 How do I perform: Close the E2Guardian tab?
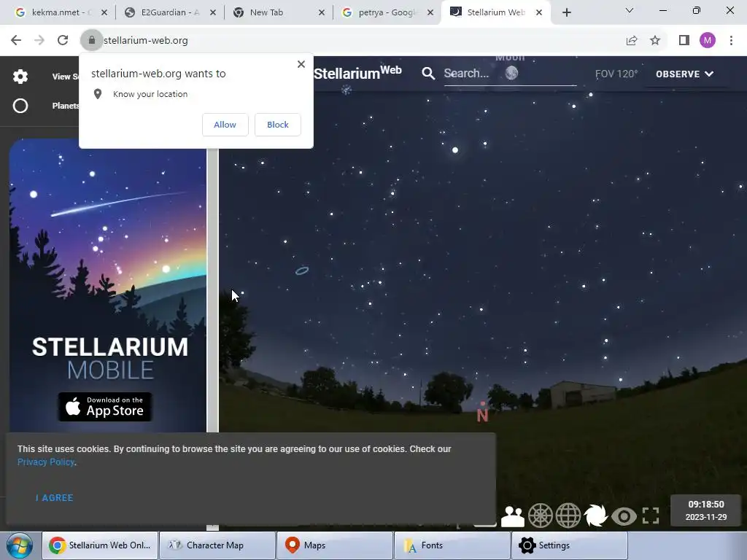tap(213, 12)
